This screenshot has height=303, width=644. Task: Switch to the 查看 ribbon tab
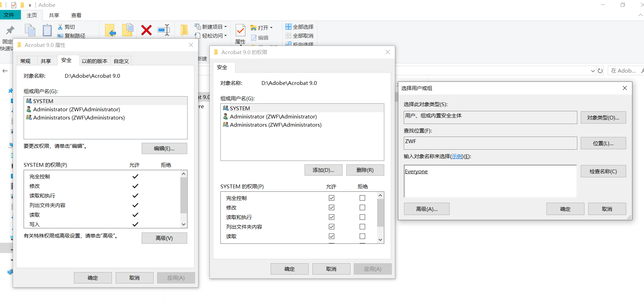(76, 15)
